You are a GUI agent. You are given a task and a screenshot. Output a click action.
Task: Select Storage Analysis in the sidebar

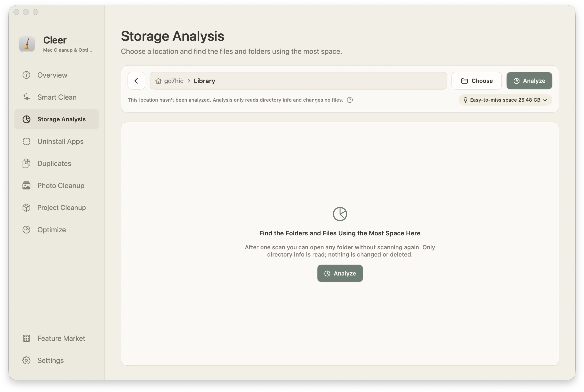coord(56,119)
